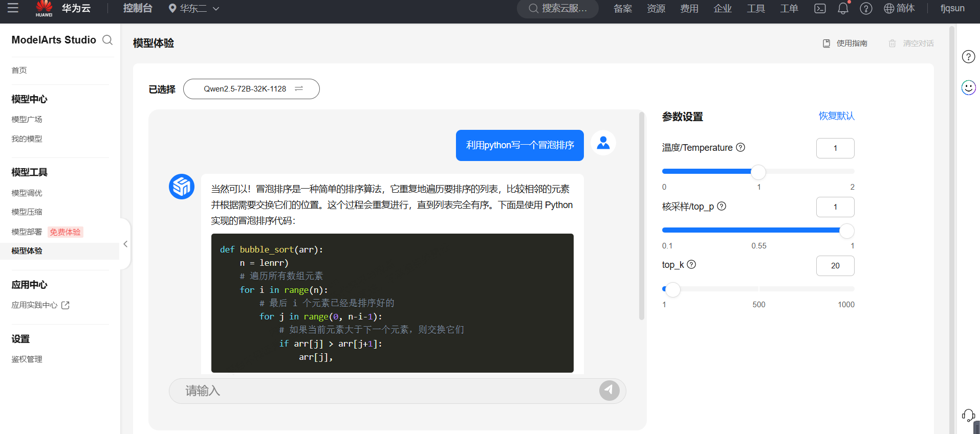
Task: Open 模型调优 in the sidebar
Action: [x=27, y=193]
